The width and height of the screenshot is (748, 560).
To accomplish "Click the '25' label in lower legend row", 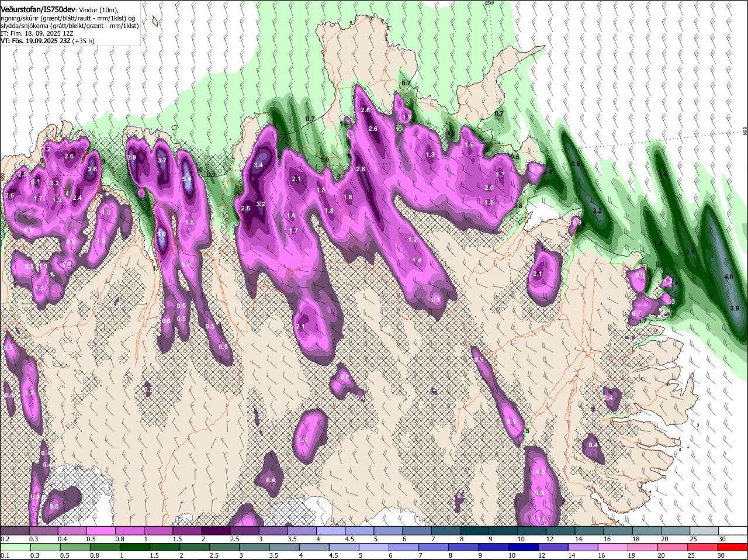I will 692,555.
